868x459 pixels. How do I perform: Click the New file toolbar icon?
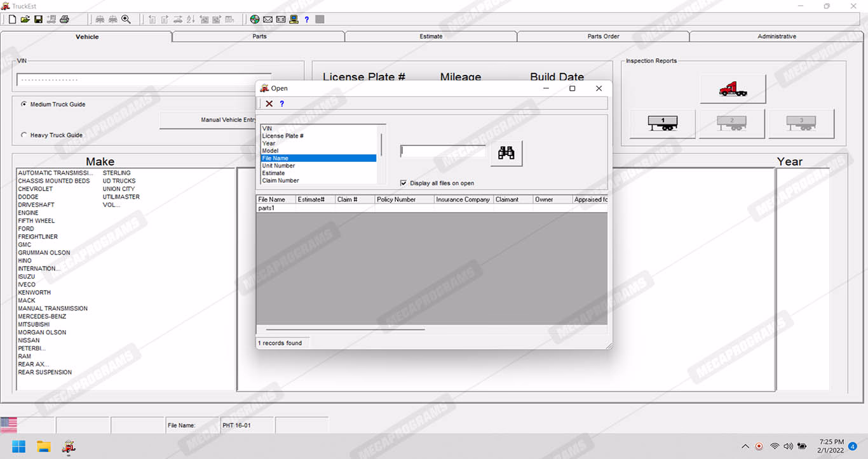12,20
